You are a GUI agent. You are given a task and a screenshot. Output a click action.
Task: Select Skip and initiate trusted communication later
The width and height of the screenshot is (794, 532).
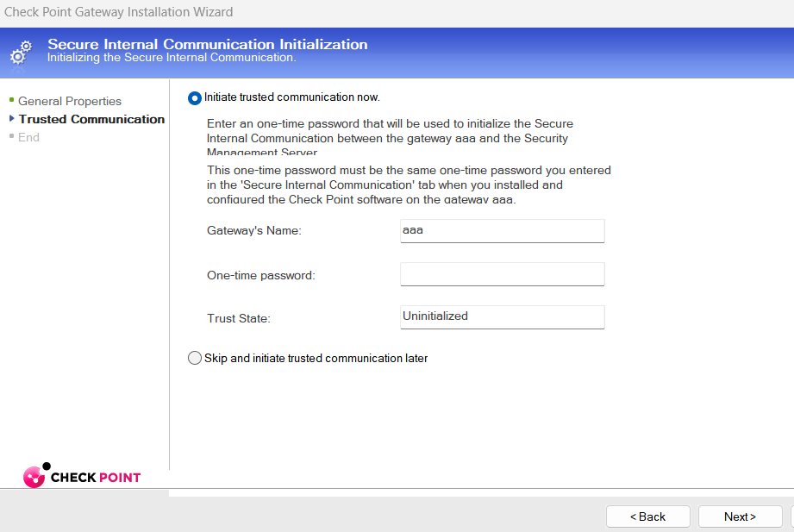coord(194,358)
